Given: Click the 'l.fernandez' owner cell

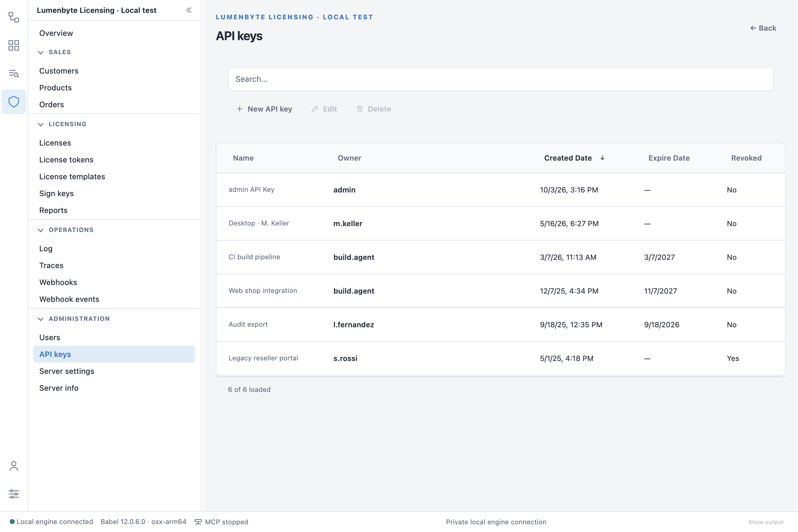Looking at the screenshot, I should pos(353,325).
